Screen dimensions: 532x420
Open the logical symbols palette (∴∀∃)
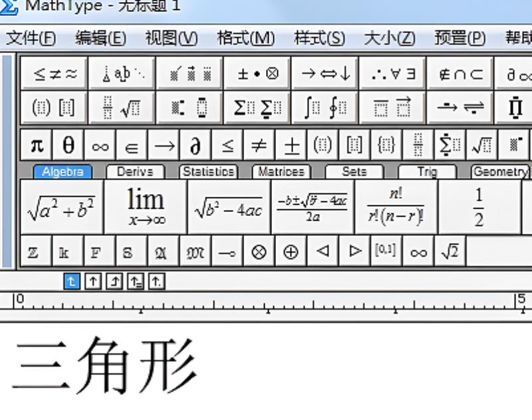(392, 73)
